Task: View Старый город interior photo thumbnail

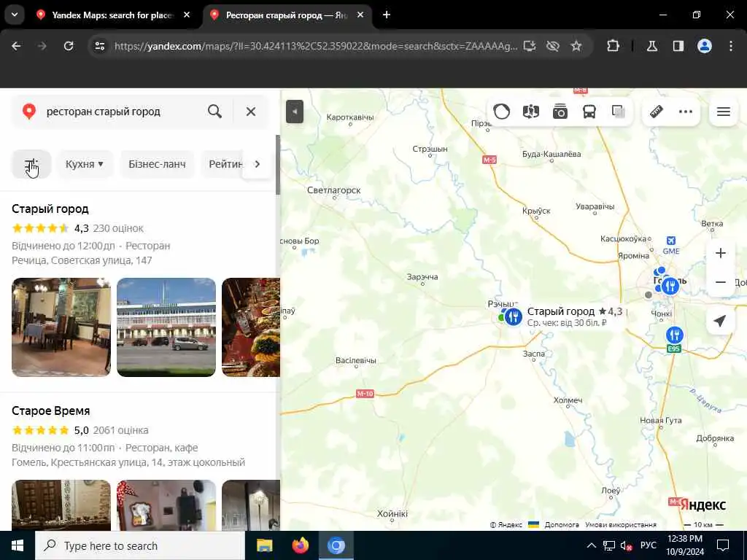Action: pyautogui.click(x=61, y=327)
